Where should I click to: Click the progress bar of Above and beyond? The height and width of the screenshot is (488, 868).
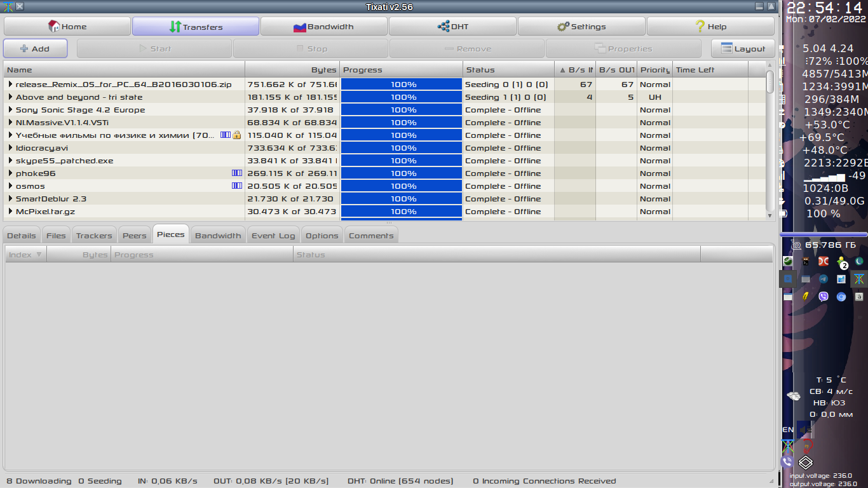click(x=402, y=97)
